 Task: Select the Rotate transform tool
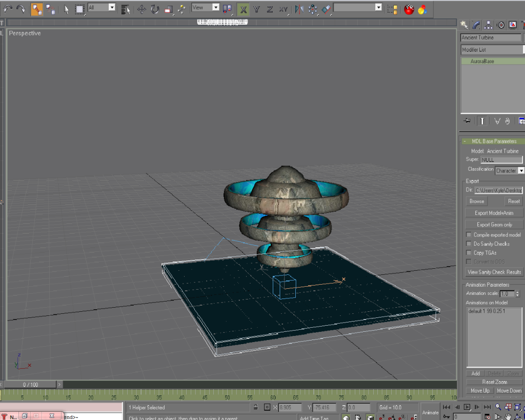coord(155,9)
